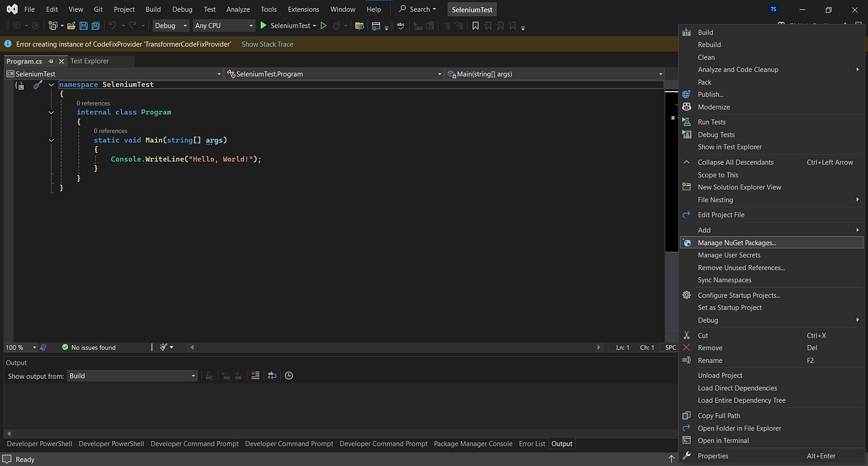Click the Visual Studio logo icon
The image size is (868, 466).
coord(11,9)
